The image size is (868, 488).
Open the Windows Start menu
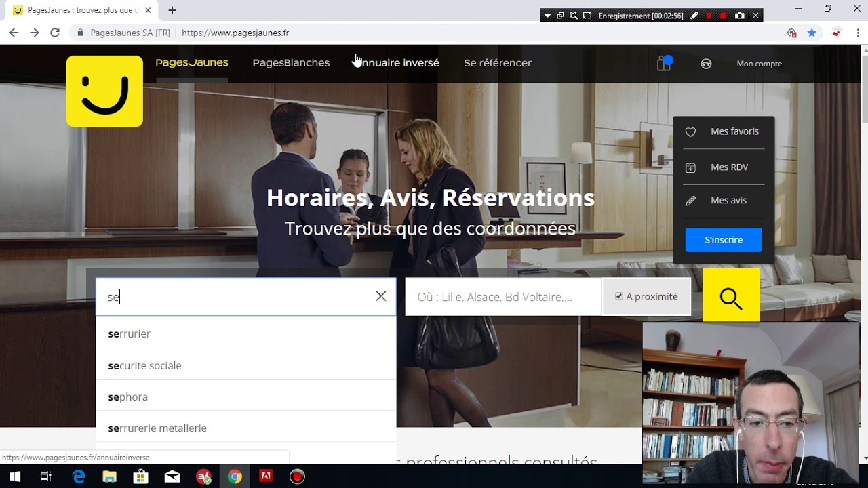point(15,476)
